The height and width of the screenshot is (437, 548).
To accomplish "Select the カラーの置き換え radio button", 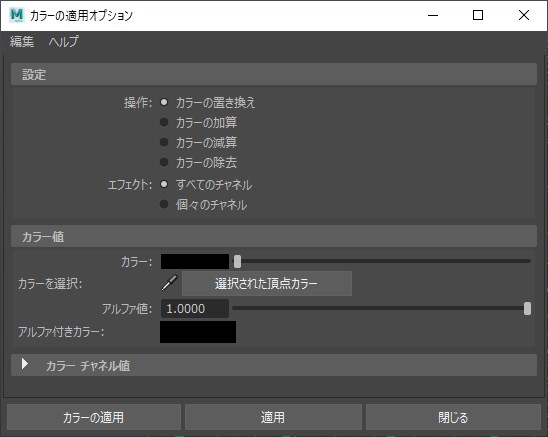I will coord(164,102).
